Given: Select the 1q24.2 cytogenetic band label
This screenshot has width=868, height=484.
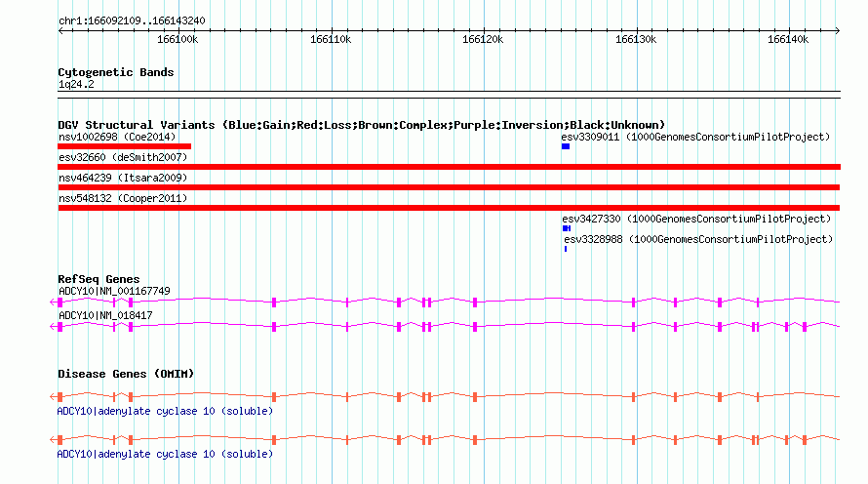Looking at the screenshot, I should (76, 85).
